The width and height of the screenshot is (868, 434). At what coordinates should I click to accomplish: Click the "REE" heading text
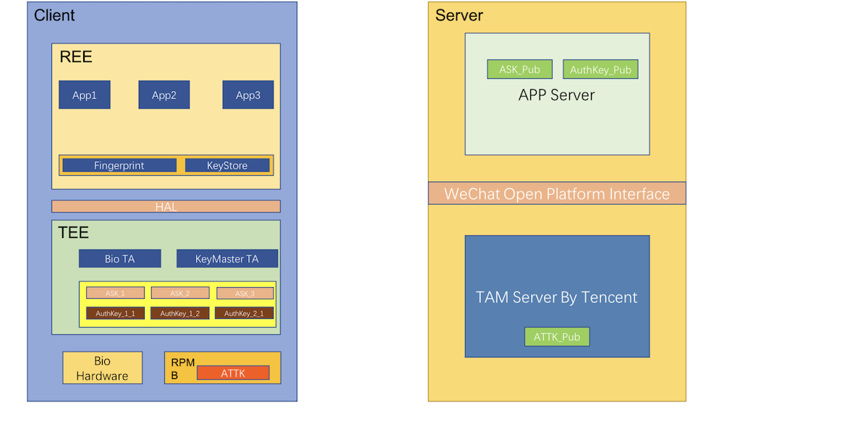pos(76,57)
